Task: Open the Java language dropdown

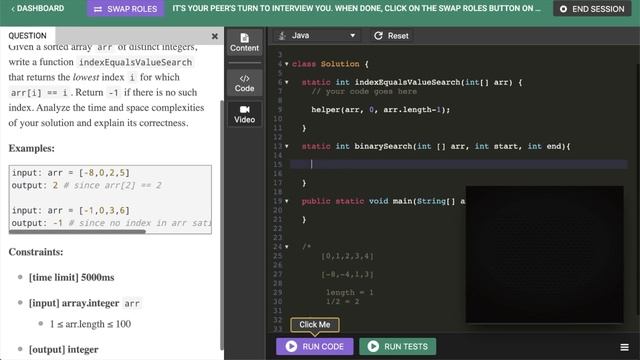Action: click(x=317, y=36)
